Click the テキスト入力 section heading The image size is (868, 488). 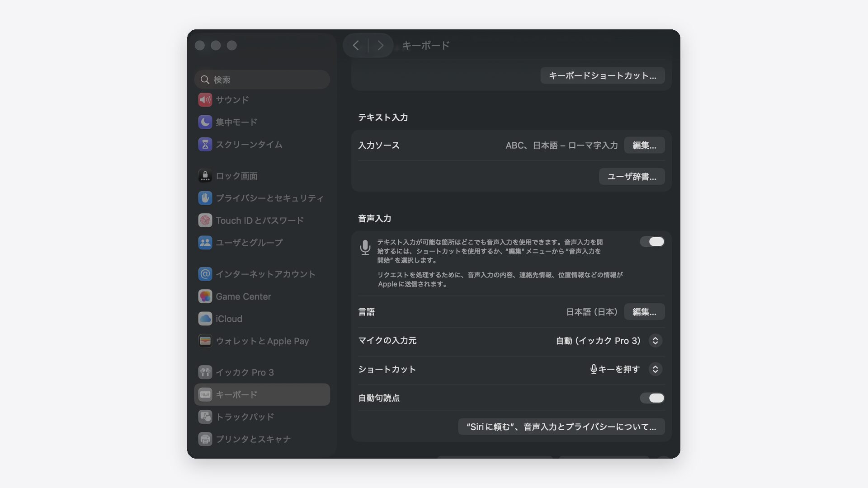coord(383,117)
